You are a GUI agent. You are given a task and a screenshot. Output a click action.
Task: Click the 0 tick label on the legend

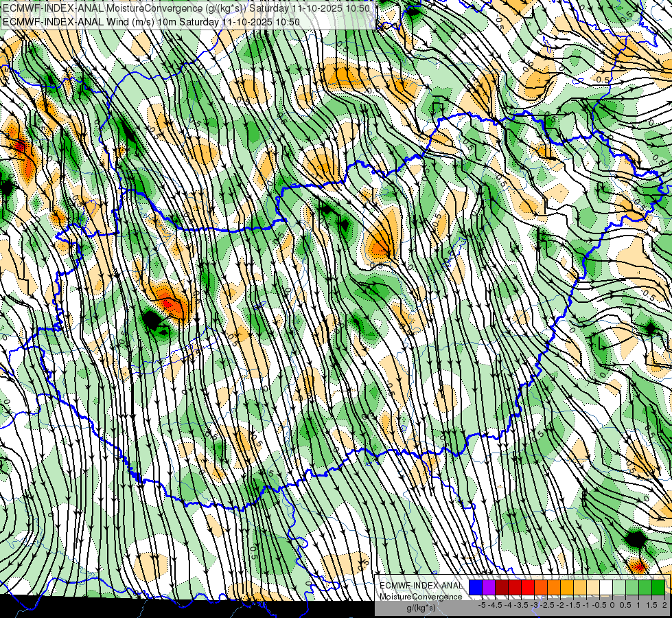point(612,605)
